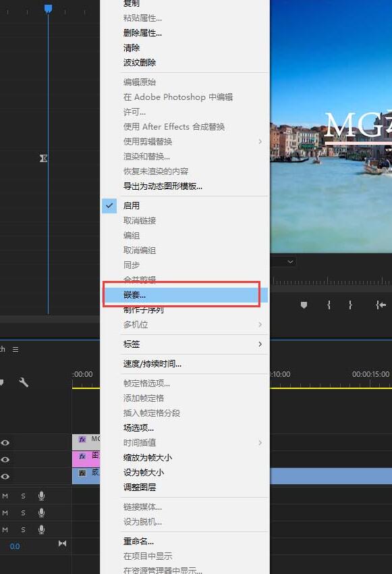
Task: Enable voice-over record on first audio track
Action: [41, 496]
